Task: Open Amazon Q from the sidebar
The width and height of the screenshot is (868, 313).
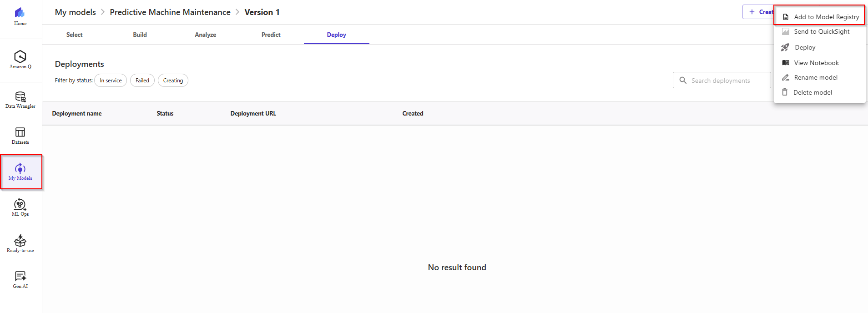Action: tap(20, 60)
